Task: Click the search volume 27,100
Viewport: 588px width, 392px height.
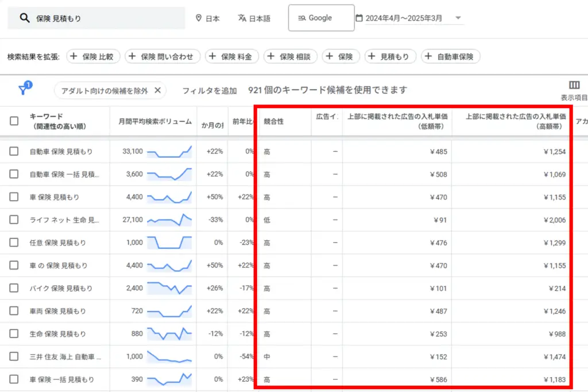Action: [x=133, y=220]
